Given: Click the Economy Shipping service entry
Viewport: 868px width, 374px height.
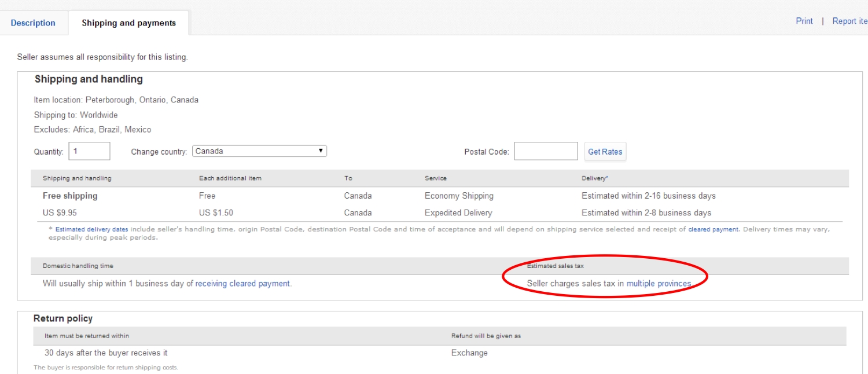Looking at the screenshot, I should click(x=459, y=196).
